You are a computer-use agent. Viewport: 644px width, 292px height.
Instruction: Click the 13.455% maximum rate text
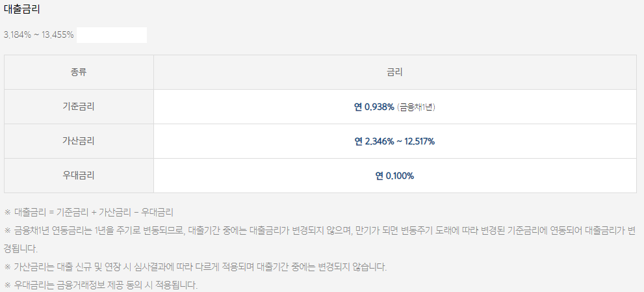click(57, 35)
